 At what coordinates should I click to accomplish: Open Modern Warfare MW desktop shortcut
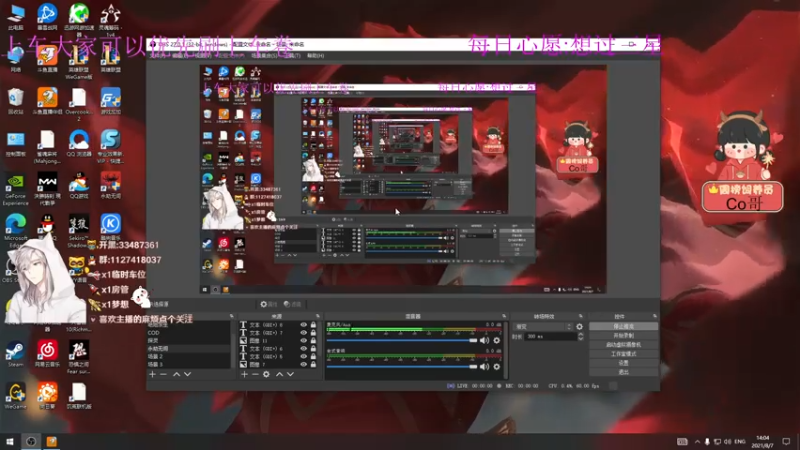47,189
